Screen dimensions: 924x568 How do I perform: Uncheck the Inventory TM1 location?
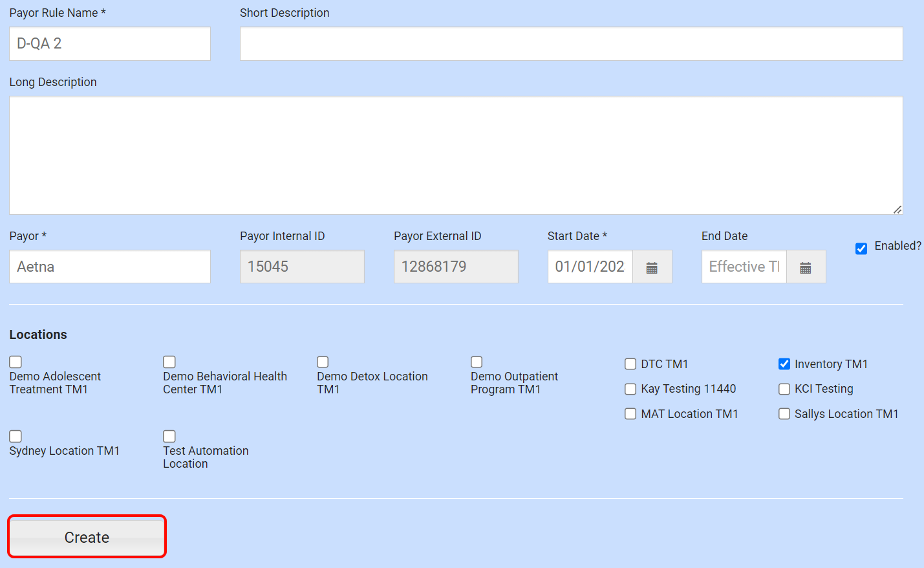[784, 364]
